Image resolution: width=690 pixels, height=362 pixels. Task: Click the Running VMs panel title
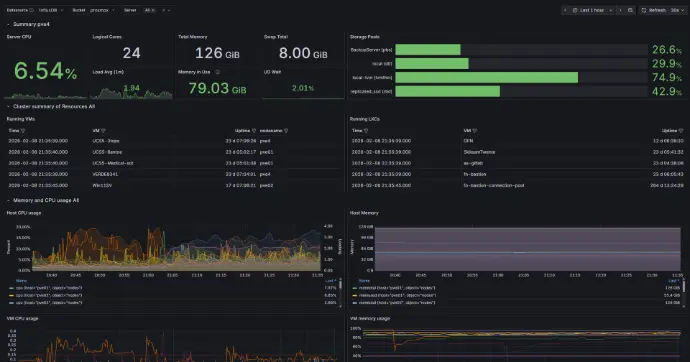(x=21, y=119)
